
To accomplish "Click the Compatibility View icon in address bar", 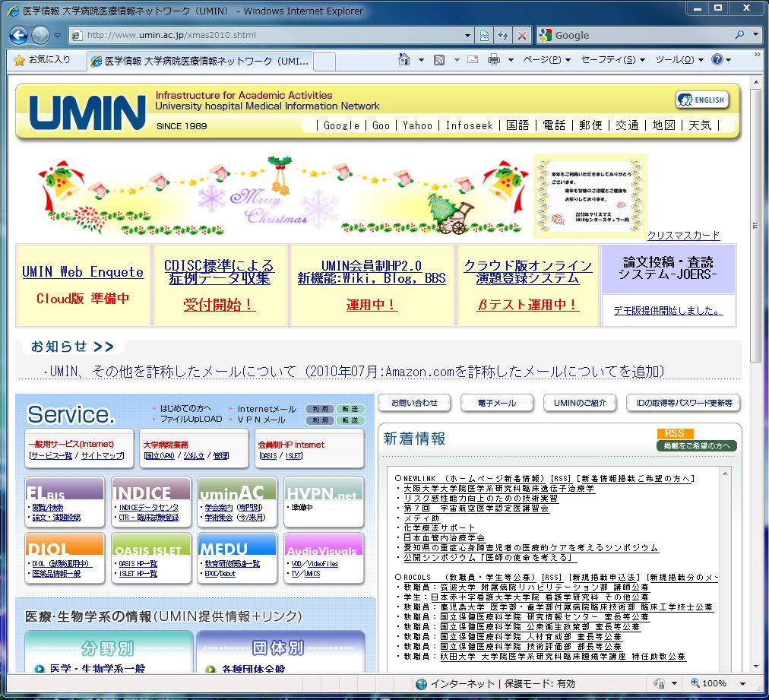I will pyautogui.click(x=484, y=36).
